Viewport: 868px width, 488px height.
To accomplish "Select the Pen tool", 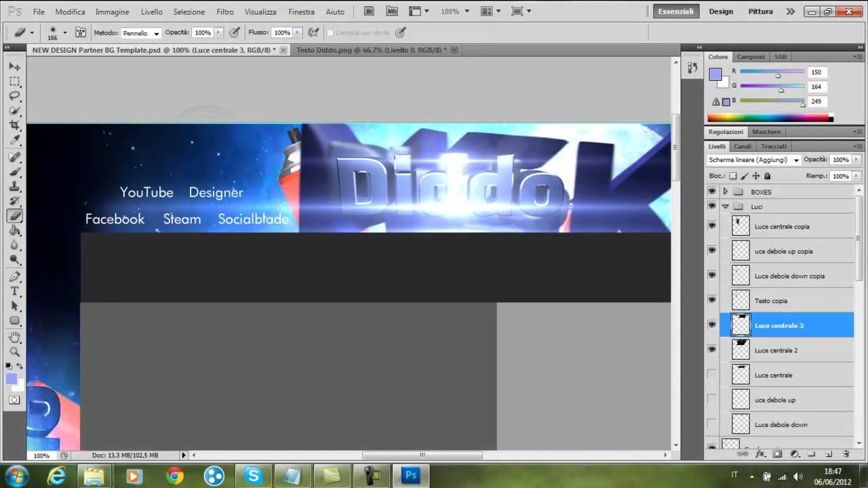I will 15,277.
